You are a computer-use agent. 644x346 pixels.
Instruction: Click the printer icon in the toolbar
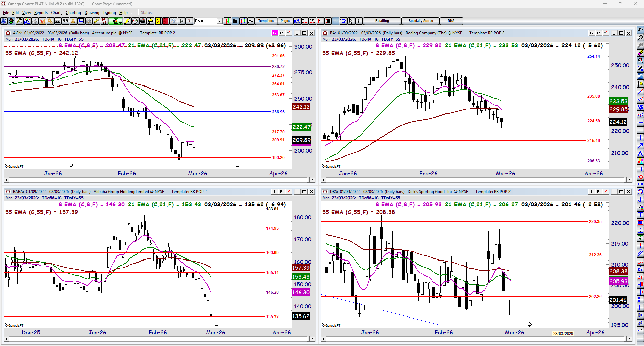tap(35, 21)
